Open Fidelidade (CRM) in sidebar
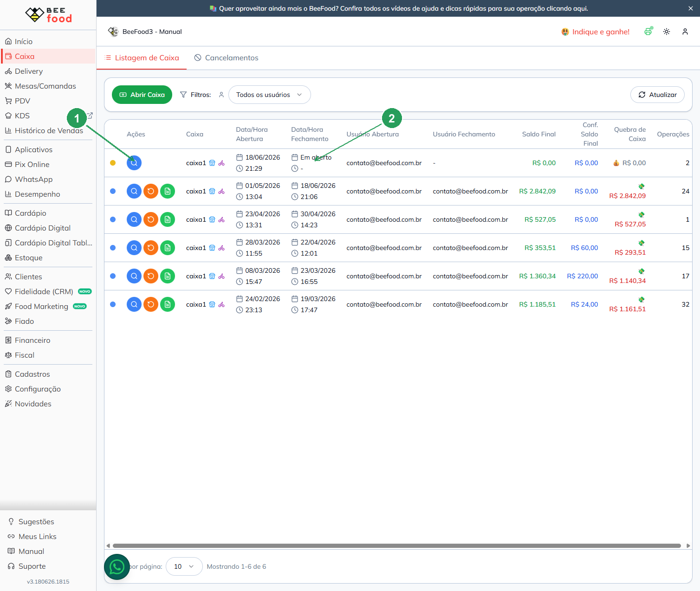The image size is (700, 591). point(48,291)
